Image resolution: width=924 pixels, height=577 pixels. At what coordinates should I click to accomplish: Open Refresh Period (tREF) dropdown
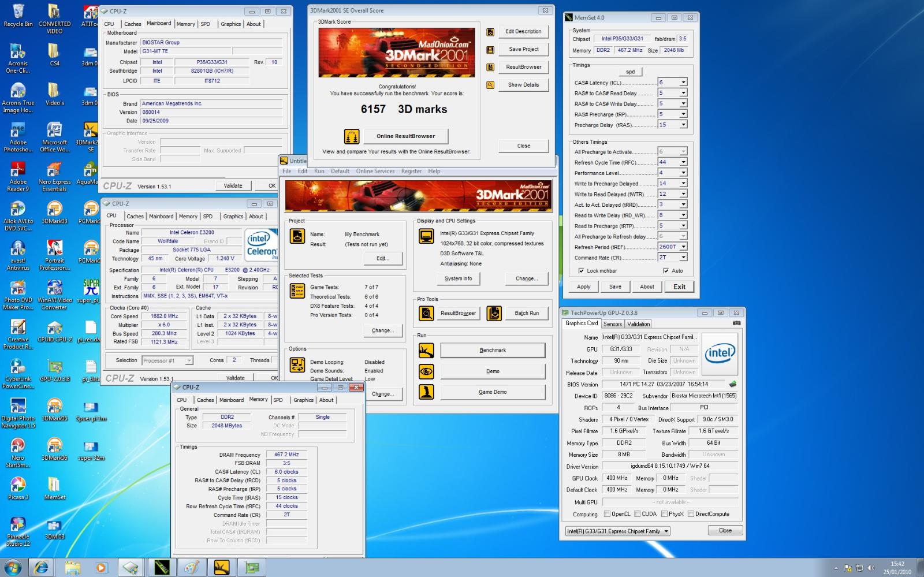click(x=683, y=247)
